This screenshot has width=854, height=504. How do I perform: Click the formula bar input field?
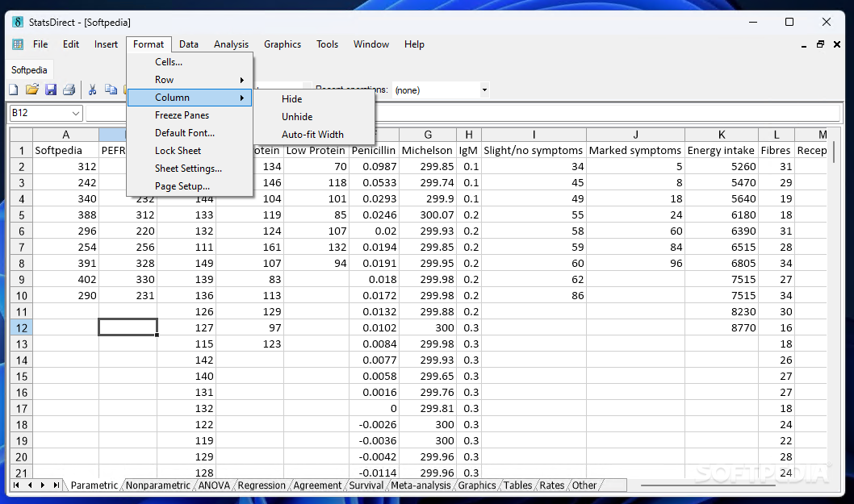click(x=463, y=113)
